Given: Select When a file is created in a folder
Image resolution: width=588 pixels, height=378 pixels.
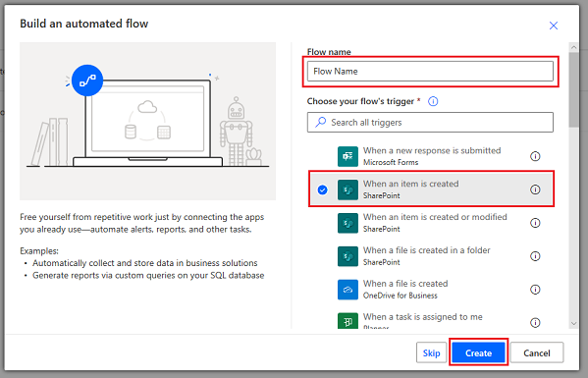Looking at the screenshot, I should pyautogui.click(x=431, y=256).
